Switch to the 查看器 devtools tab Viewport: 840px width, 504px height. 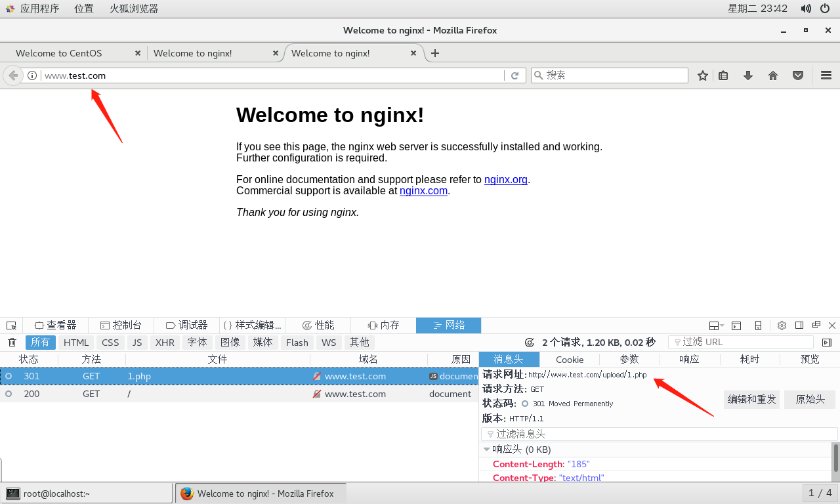pyautogui.click(x=56, y=325)
